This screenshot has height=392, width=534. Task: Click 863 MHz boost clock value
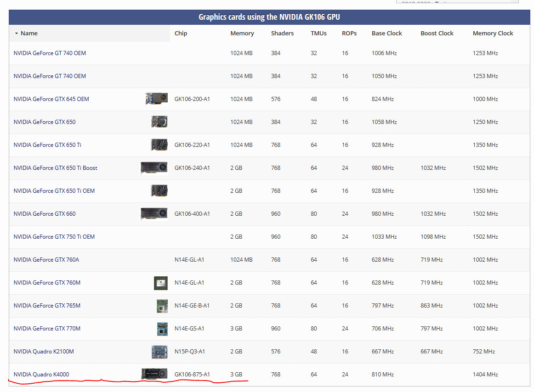[x=432, y=306]
